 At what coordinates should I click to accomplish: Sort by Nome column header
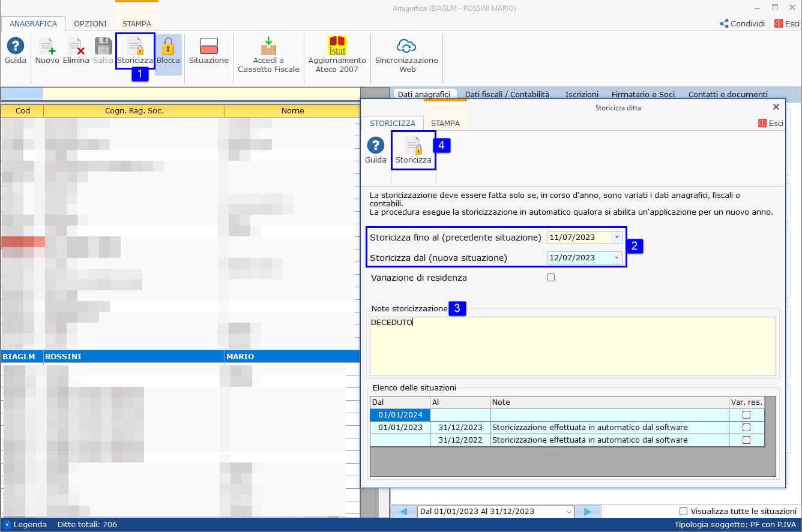click(x=292, y=111)
